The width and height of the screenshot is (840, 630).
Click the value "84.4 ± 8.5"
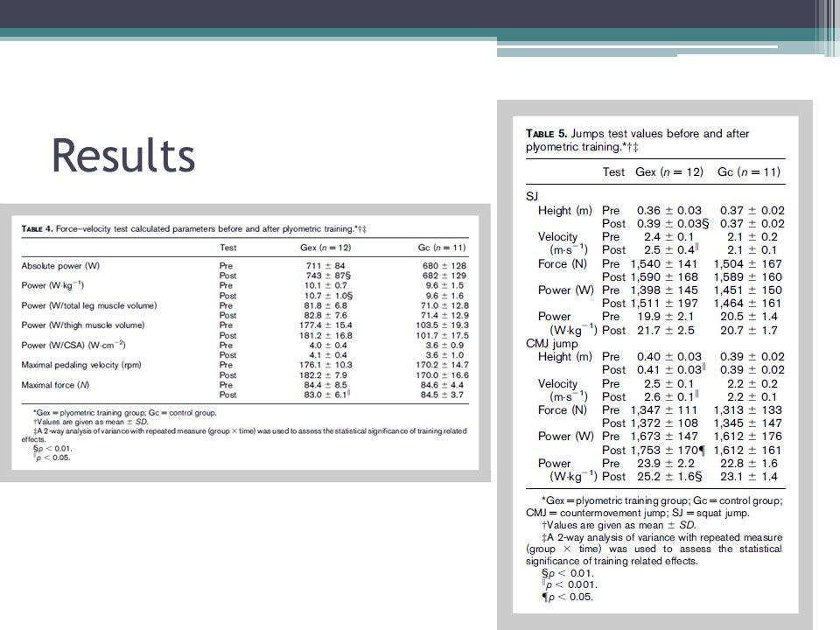pos(325,385)
